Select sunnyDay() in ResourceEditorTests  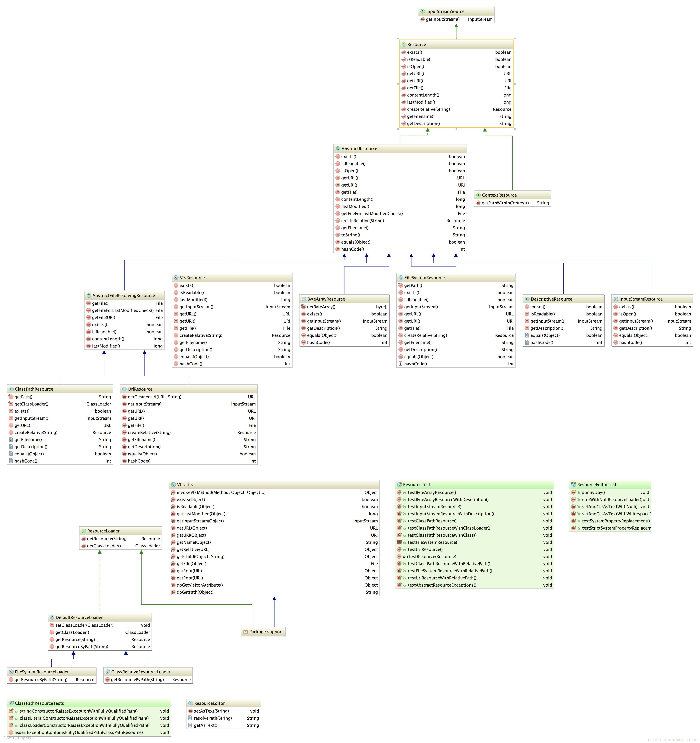(x=593, y=493)
